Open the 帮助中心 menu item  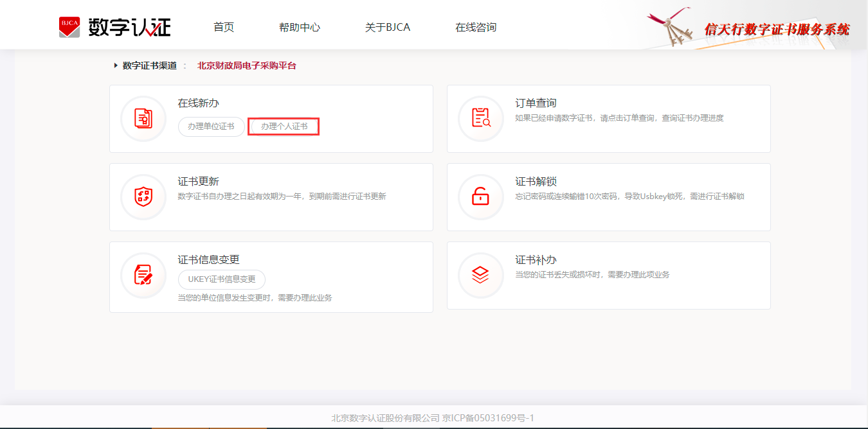point(300,27)
